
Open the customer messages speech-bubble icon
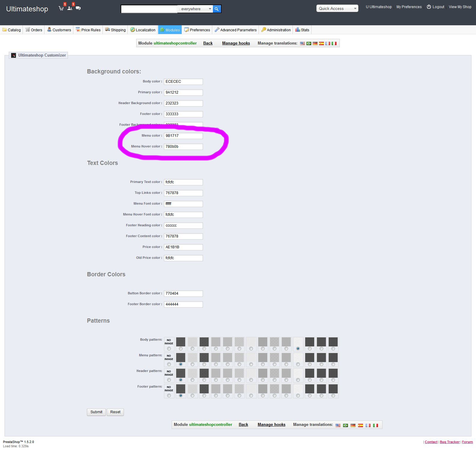point(78,8)
